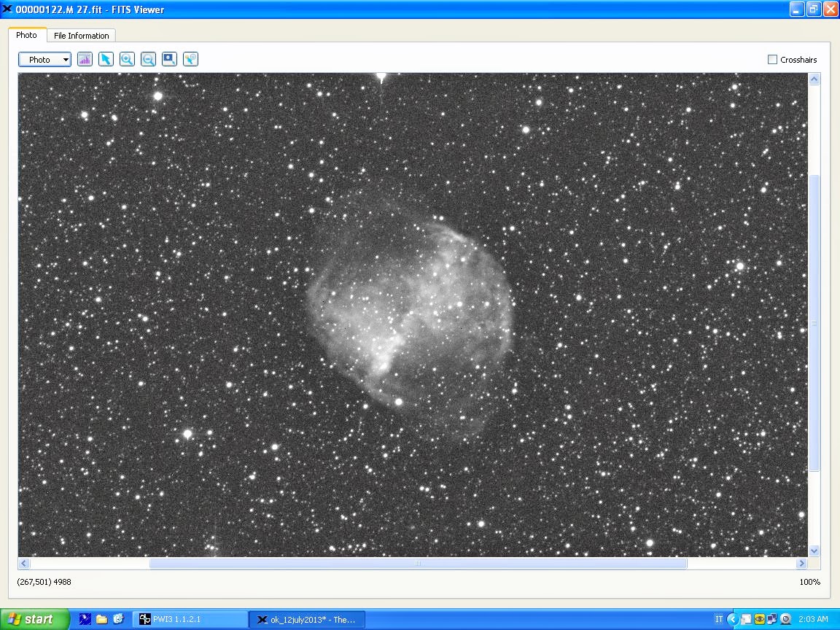Select the zoom-to-region tool

tap(169, 59)
